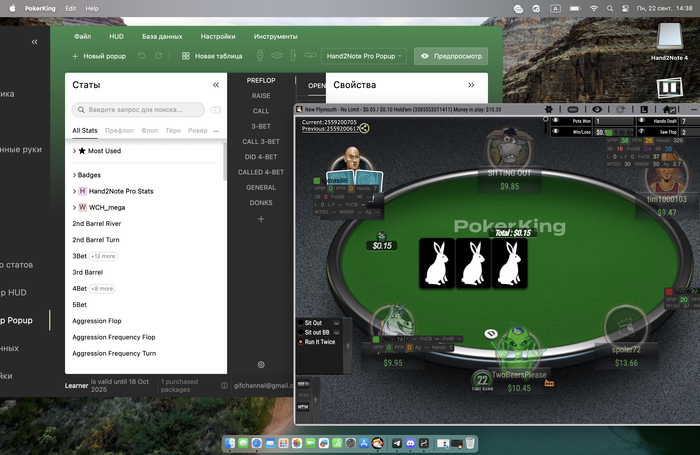Toggle the Run It Twice option

point(300,342)
